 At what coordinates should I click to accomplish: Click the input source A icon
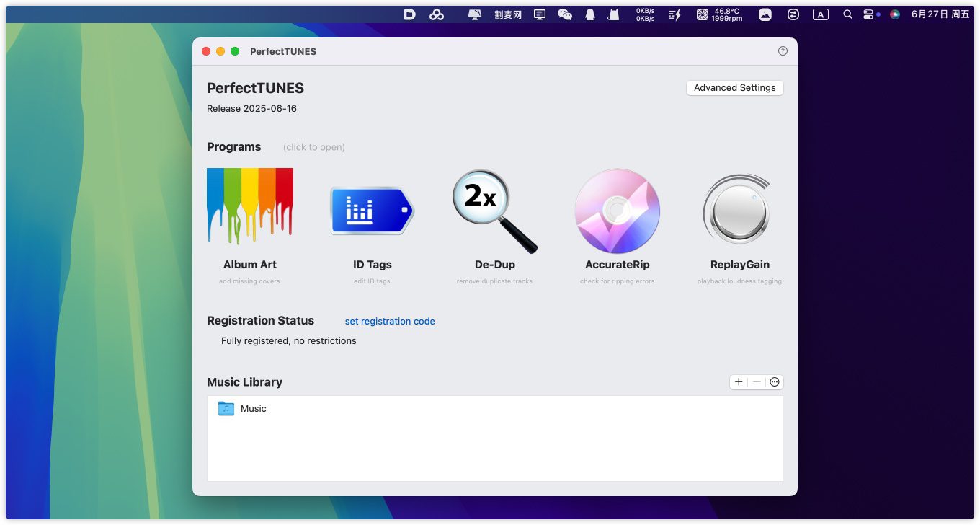point(821,14)
